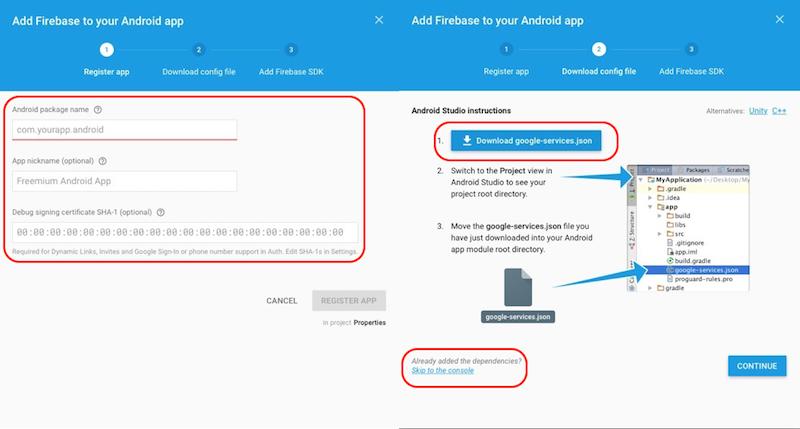Expand the .gradle folder in project tree

coord(649,188)
